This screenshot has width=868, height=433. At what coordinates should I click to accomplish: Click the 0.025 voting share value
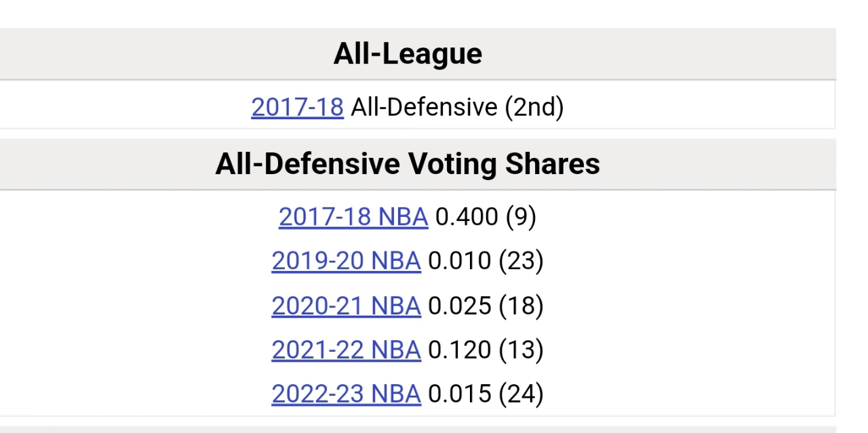pos(460,306)
